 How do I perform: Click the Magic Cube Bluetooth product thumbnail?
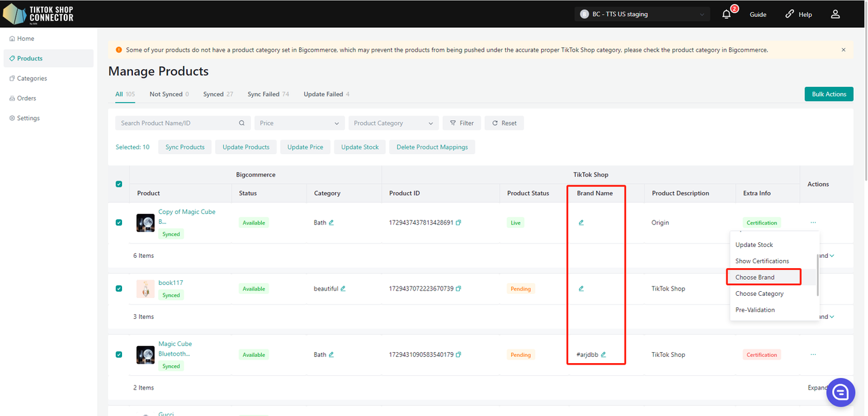[145, 354]
